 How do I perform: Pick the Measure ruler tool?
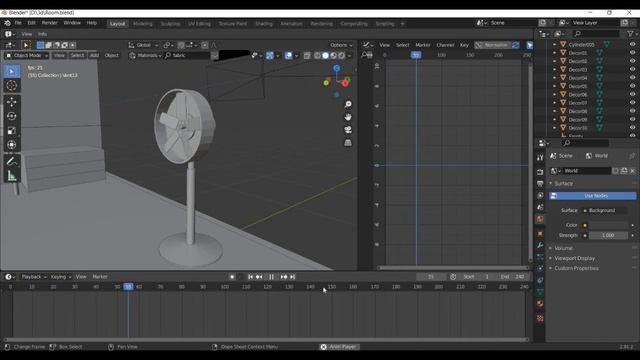pyautogui.click(x=11, y=176)
